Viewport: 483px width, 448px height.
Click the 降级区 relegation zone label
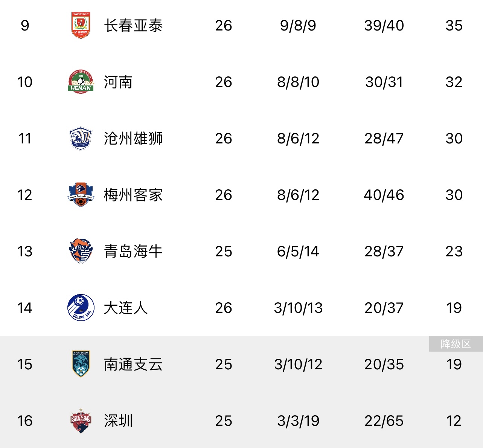pyautogui.click(x=456, y=344)
